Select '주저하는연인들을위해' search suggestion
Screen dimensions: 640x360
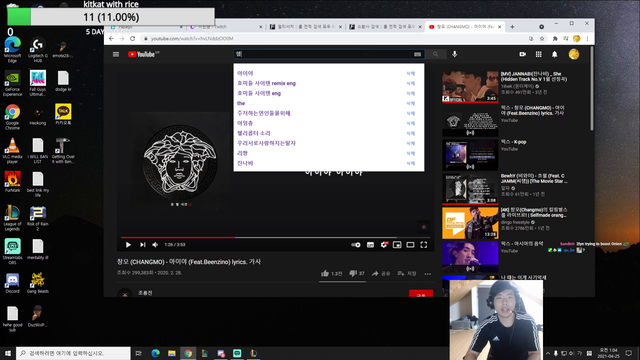pos(264,113)
